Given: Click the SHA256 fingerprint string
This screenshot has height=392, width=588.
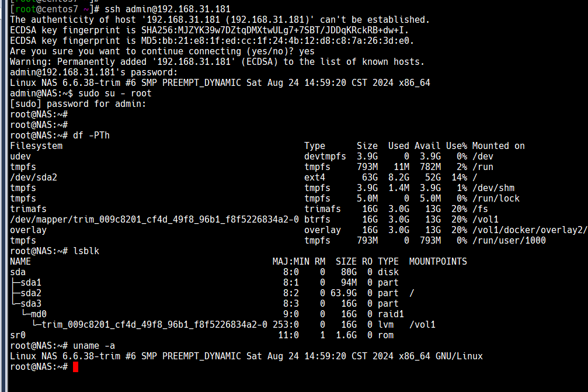Looking at the screenshot, I should (x=275, y=30).
